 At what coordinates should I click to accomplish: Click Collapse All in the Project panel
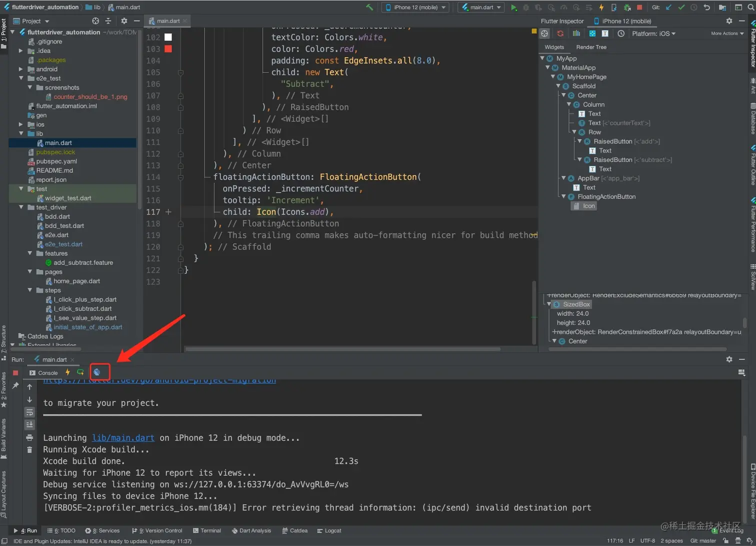(x=108, y=21)
